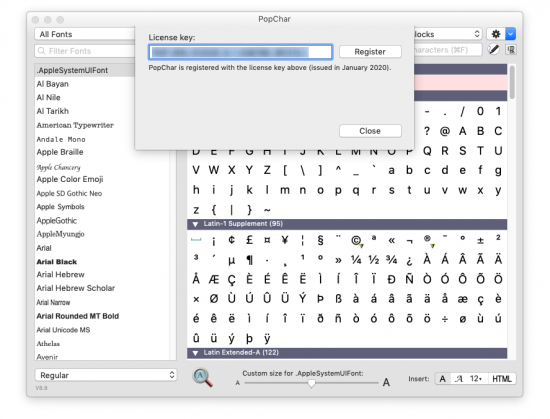
Task: Click the section § character
Action: [320, 241]
